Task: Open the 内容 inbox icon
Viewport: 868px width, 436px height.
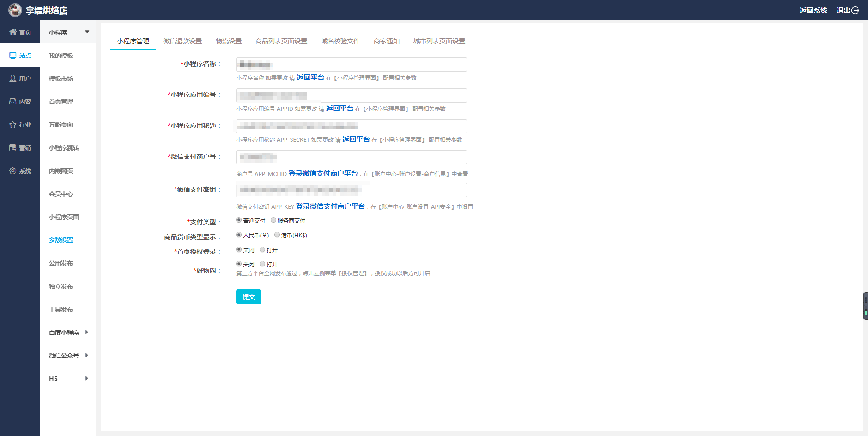Action: click(13, 102)
